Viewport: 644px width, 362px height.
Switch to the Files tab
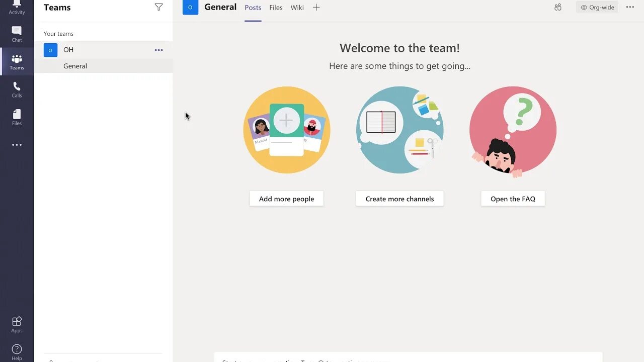276,8
